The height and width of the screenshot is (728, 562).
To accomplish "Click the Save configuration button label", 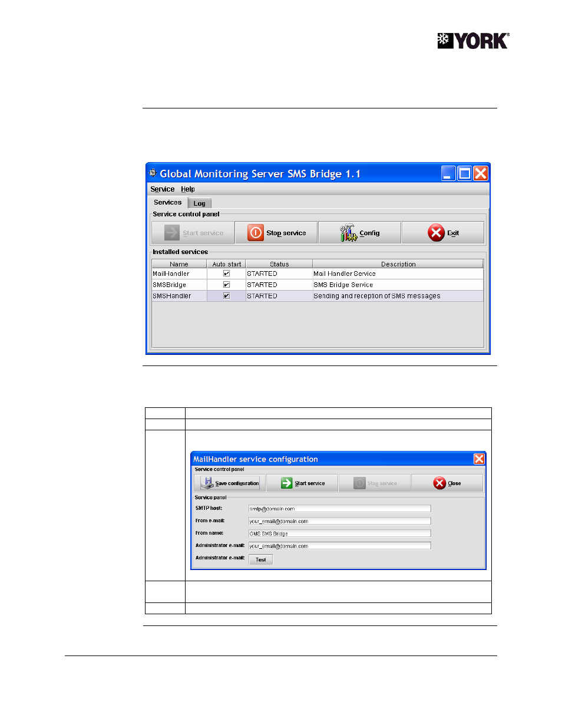I will (237, 483).
